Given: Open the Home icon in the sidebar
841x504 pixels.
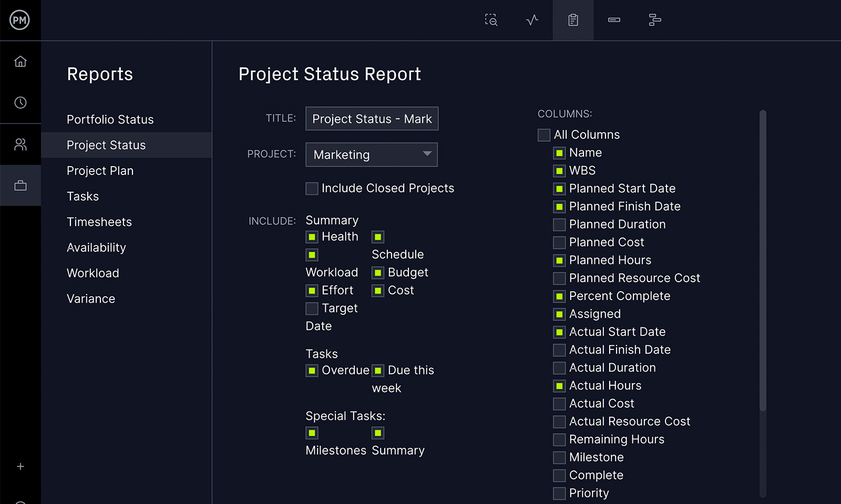Looking at the screenshot, I should pyautogui.click(x=20, y=61).
